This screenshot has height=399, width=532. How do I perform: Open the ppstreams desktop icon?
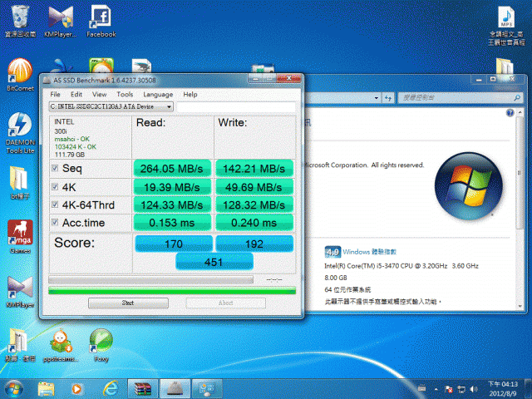coord(61,345)
